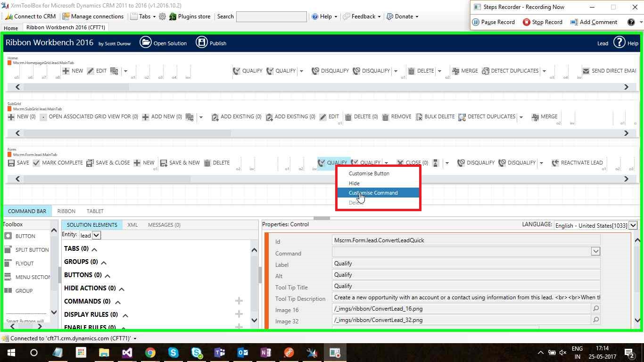Viewport: 644px width, 362px height.
Task: Open Manage connections
Action: pyautogui.click(x=93, y=16)
